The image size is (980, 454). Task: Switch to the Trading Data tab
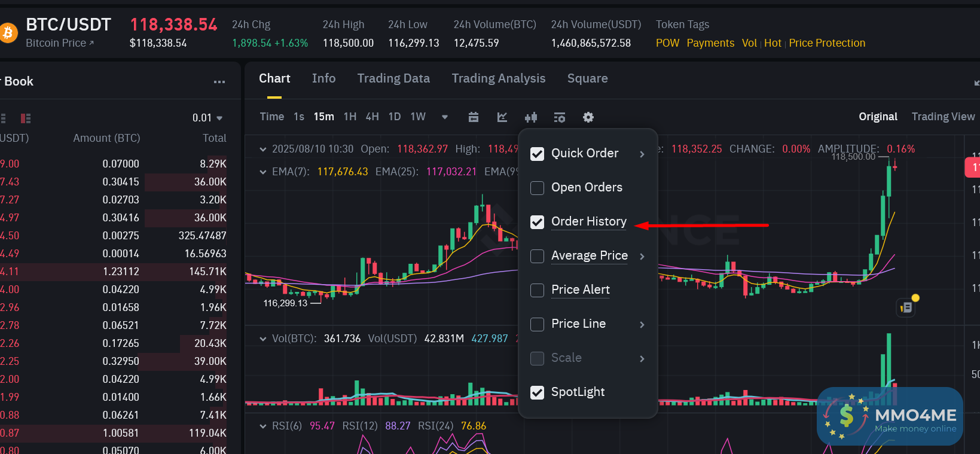[x=393, y=78]
